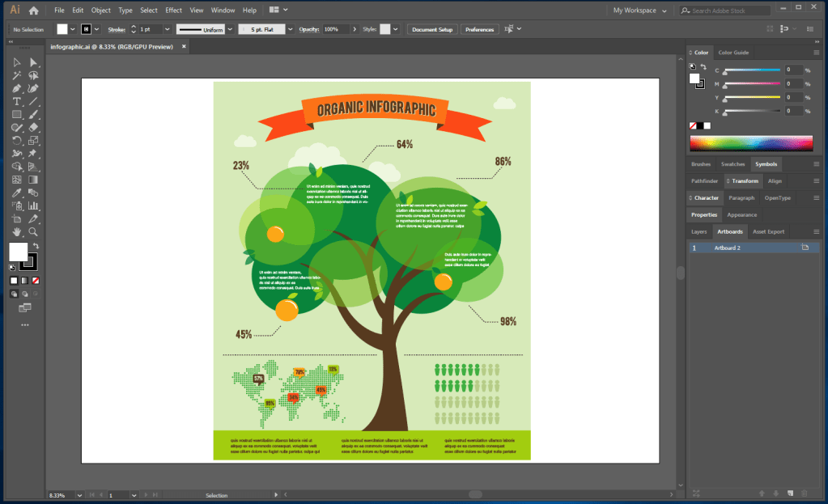Select the Type tool
828x504 pixels.
pos(16,101)
